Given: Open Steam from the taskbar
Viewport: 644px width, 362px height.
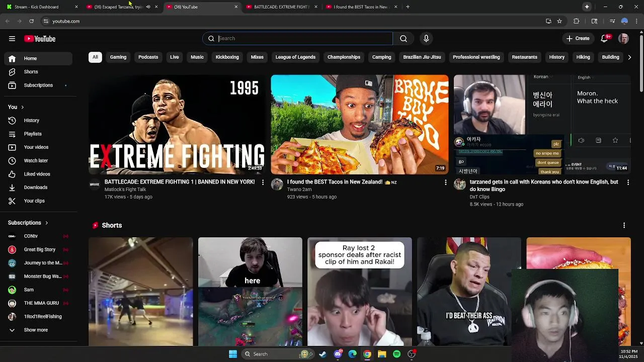Looking at the screenshot, I should click(x=323, y=354).
